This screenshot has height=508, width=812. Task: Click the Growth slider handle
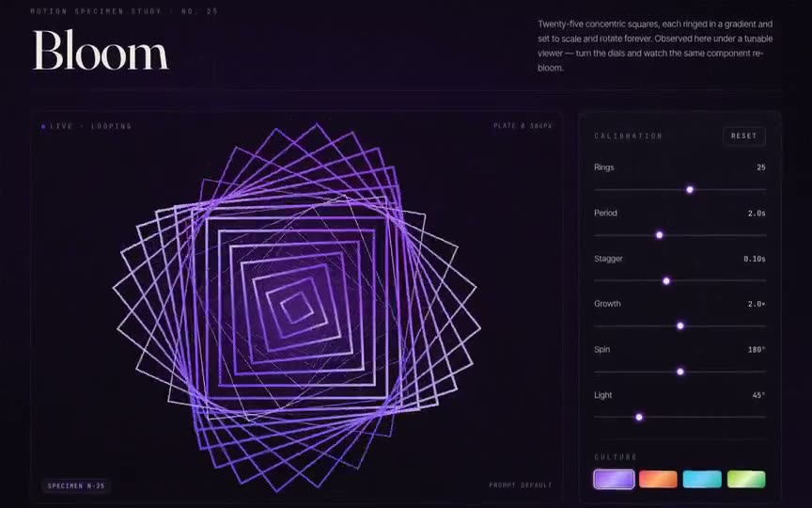[x=680, y=326]
